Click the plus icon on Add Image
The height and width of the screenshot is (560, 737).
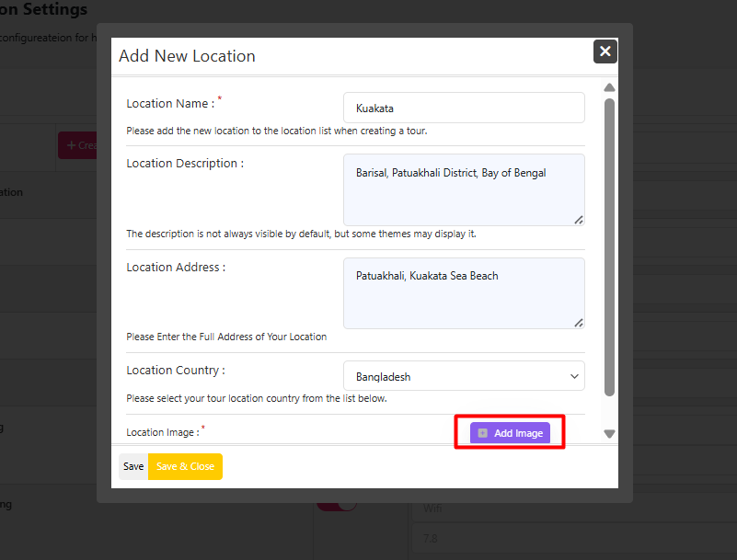point(483,433)
